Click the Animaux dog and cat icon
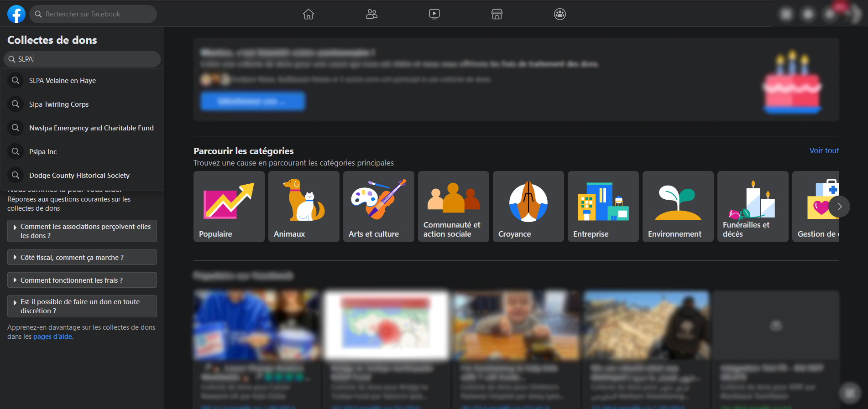This screenshot has height=409, width=868. 304,200
